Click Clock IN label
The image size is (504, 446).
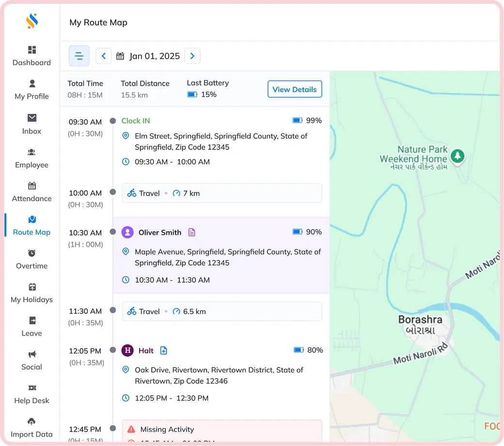(x=136, y=121)
